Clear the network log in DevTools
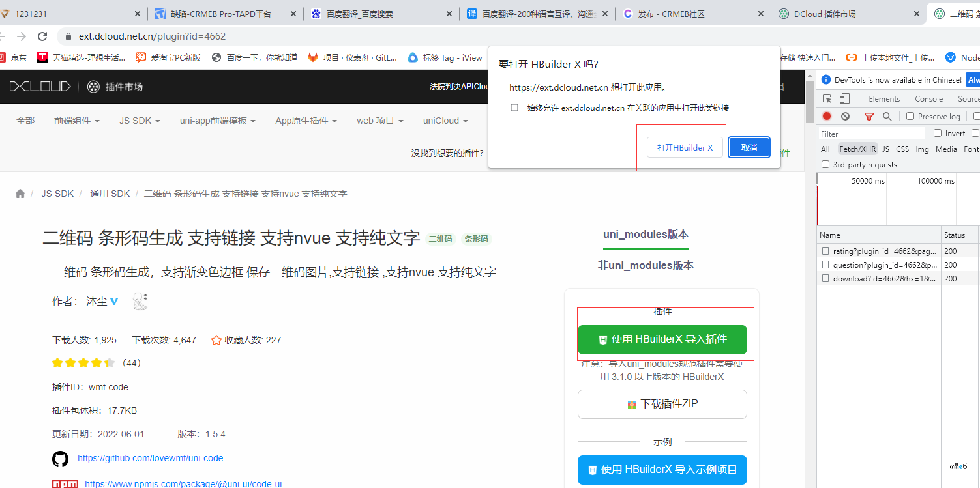Viewport: 980px width, 488px height. point(845,116)
